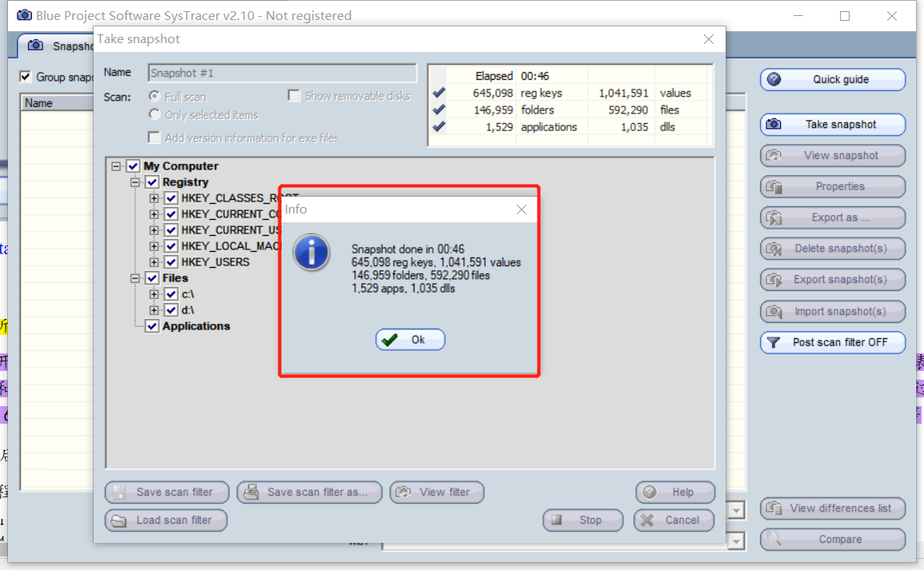Click the blue information icon in Info dialog
The height and width of the screenshot is (570, 924).
(312, 253)
